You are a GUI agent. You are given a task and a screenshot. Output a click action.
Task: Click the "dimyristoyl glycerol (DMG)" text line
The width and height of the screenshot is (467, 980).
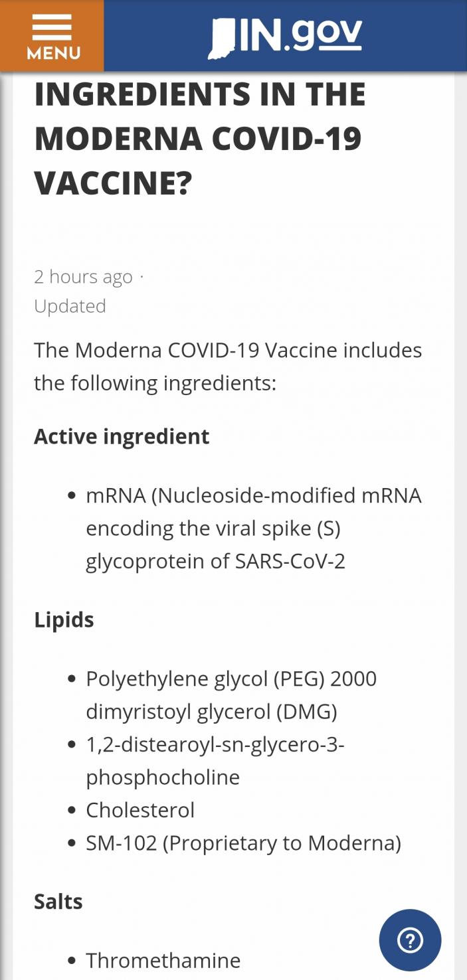(211, 712)
